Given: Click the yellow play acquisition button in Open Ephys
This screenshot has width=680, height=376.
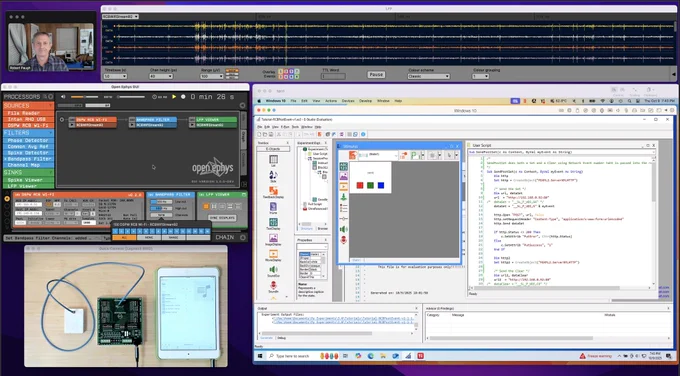Looking at the screenshot, I should click(x=174, y=97).
